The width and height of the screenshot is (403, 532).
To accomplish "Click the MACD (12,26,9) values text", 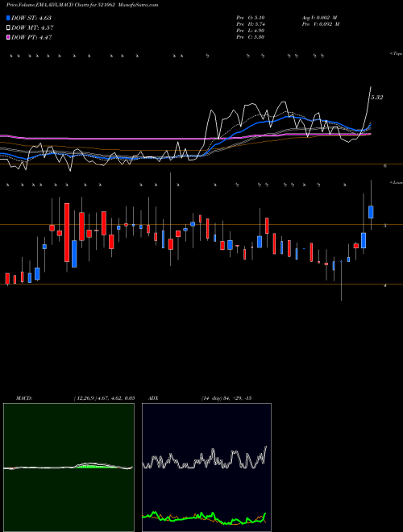I will pos(104,398).
